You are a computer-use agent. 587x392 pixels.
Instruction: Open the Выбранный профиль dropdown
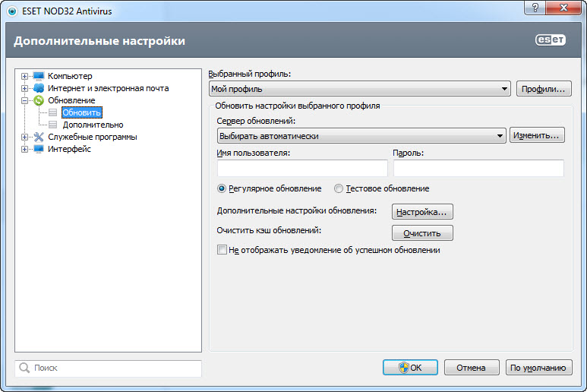click(360, 89)
